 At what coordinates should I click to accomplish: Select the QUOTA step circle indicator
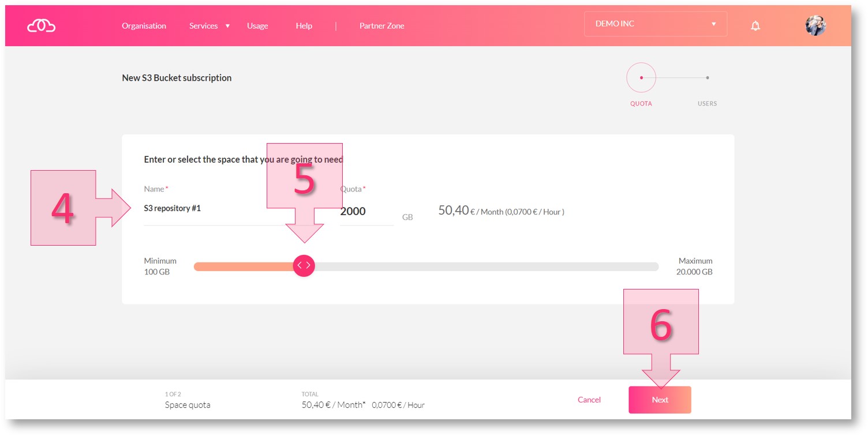tap(641, 77)
